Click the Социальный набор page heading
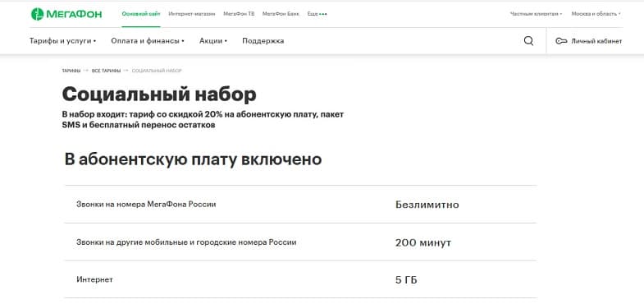 click(x=159, y=94)
